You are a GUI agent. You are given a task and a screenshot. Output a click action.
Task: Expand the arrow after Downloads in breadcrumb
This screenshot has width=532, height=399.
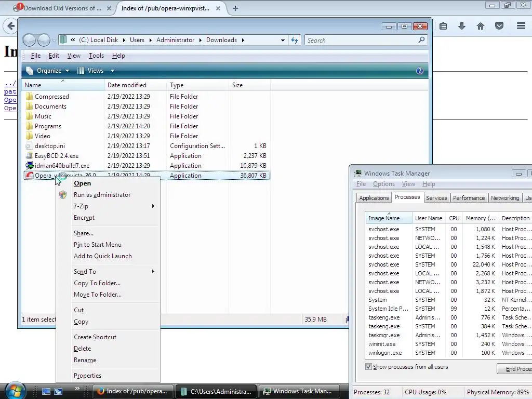(243, 40)
